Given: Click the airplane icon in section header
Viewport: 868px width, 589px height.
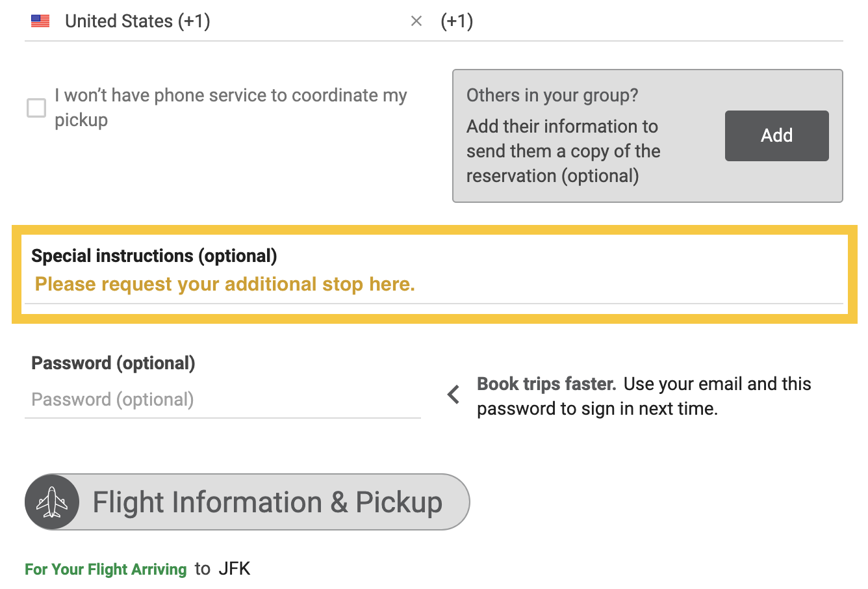Looking at the screenshot, I should [x=52, y=502].
